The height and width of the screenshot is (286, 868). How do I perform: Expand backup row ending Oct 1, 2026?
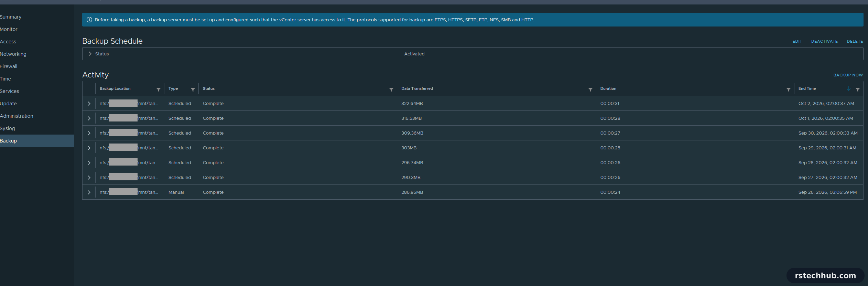(89, 118)
